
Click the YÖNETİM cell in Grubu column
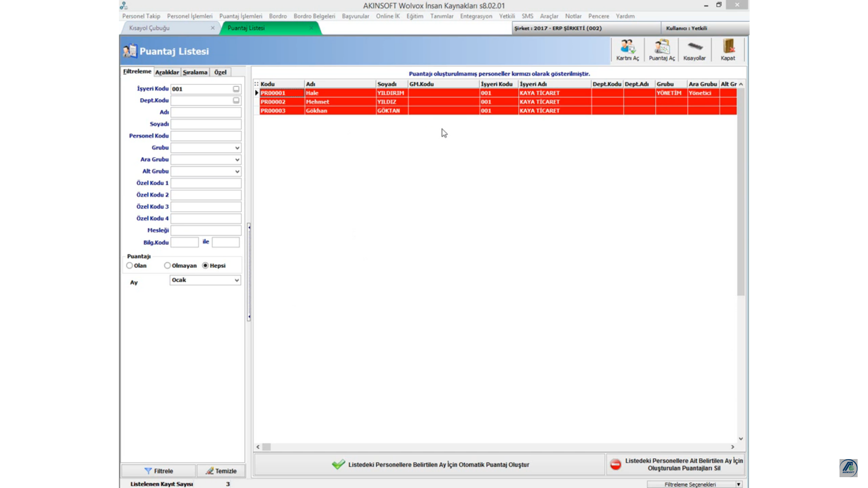(x=671, y=93)
